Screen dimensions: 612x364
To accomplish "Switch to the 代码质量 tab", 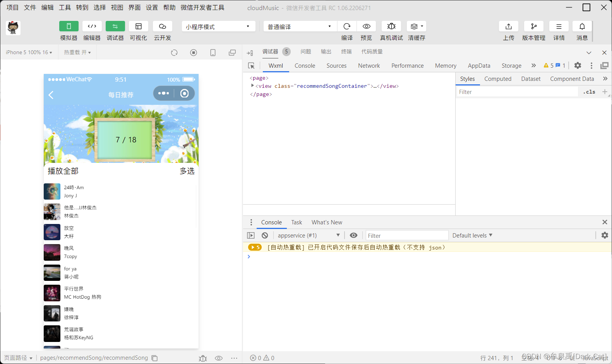I will tap(372, 51).
